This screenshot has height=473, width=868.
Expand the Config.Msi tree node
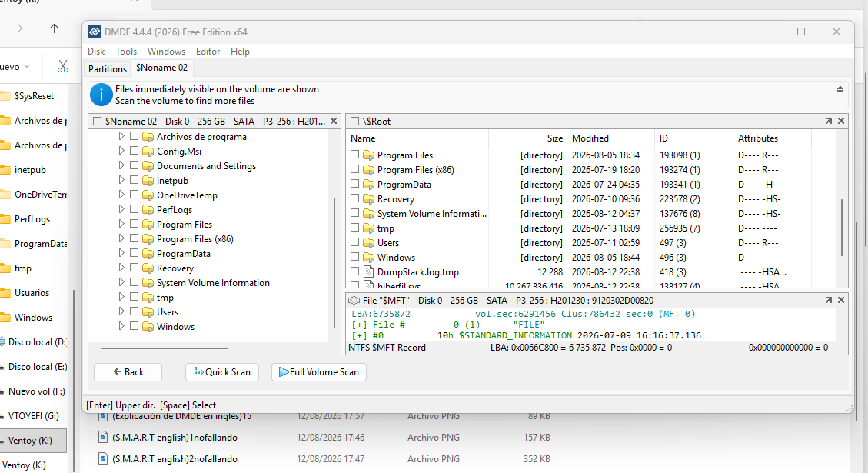click(121, 151)
